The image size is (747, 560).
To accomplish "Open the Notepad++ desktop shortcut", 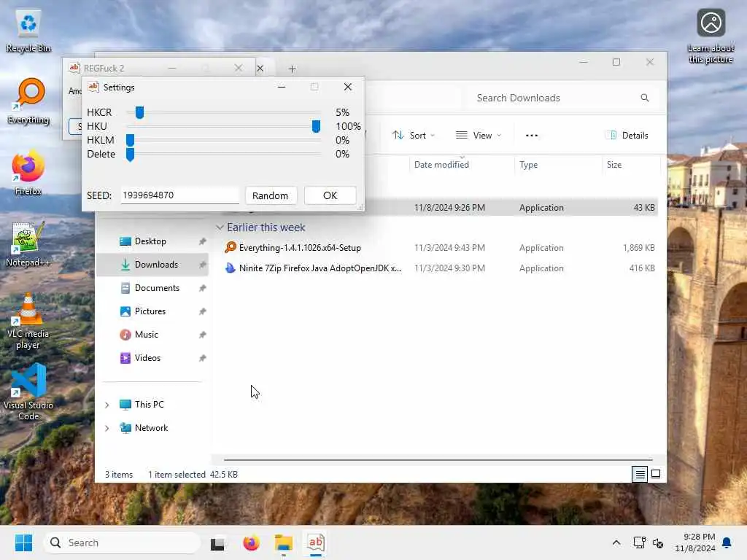I will 28,244.
